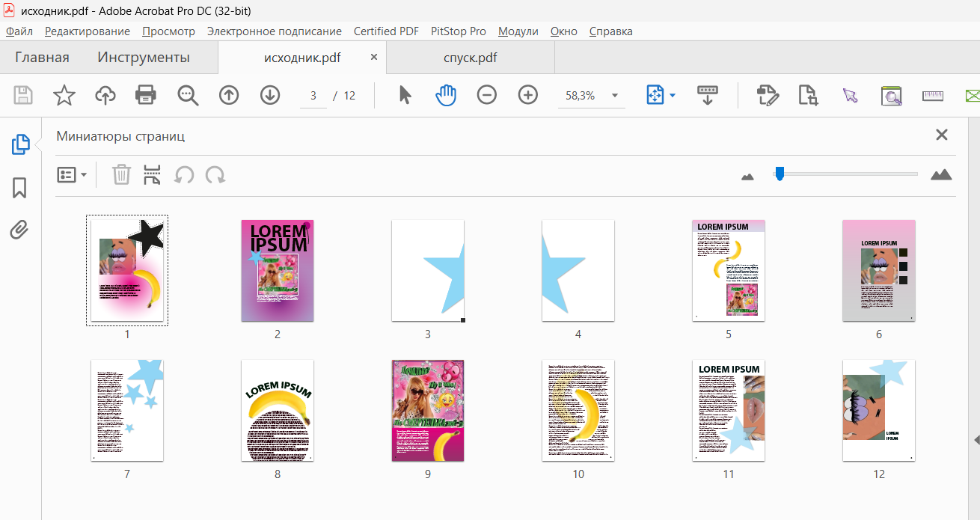Click the page split/print pages icon in the thumbnails panel
980x520 pixels.
click(x=153, y=175)
